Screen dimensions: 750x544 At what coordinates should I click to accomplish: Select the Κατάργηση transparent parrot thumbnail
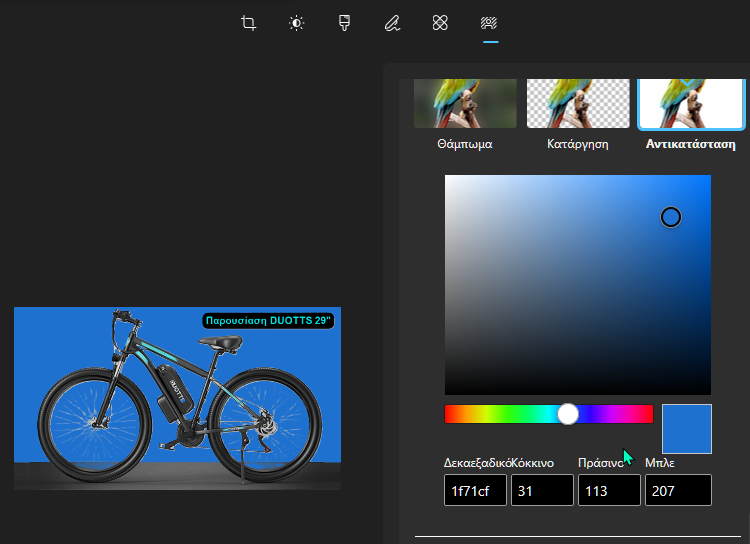pos(578,103)
